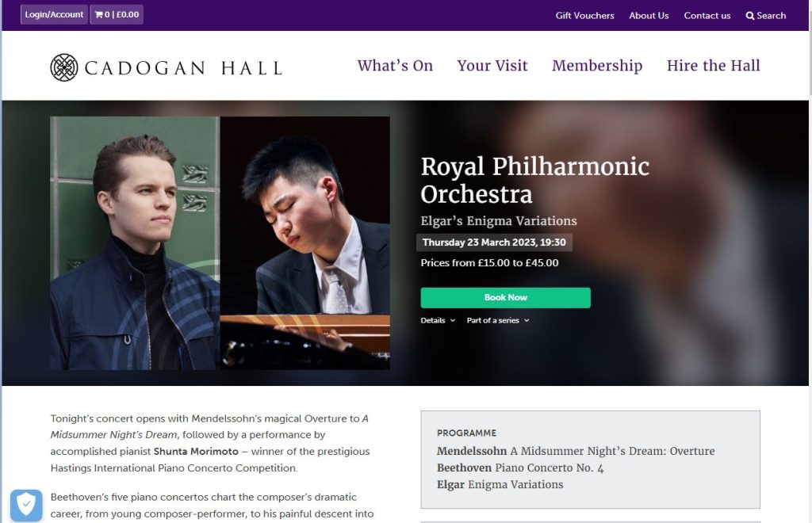Click the Book Now button
The image size is (812, 523).
(505, 297)
